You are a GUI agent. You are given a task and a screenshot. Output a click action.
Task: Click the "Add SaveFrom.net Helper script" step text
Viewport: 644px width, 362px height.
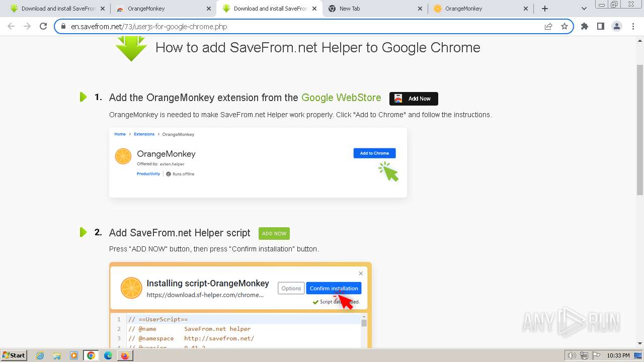pos(180,233)
